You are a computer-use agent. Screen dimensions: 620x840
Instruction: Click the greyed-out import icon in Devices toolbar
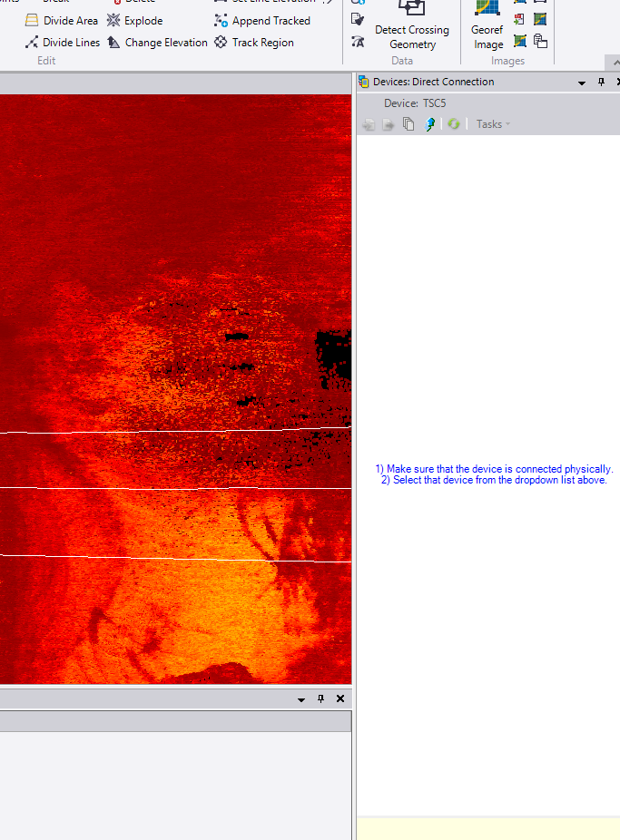pos(369,125)
